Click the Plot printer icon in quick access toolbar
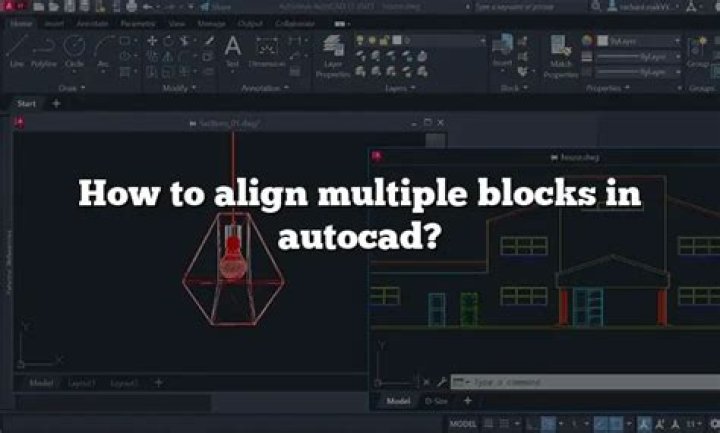The image size is (720, 433). (x=131, y=6)
